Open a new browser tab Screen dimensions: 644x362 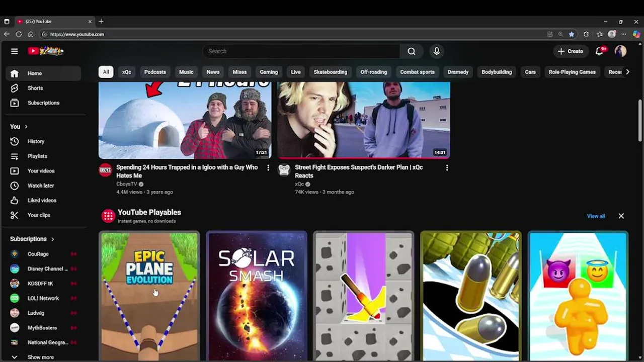point(101,21)
